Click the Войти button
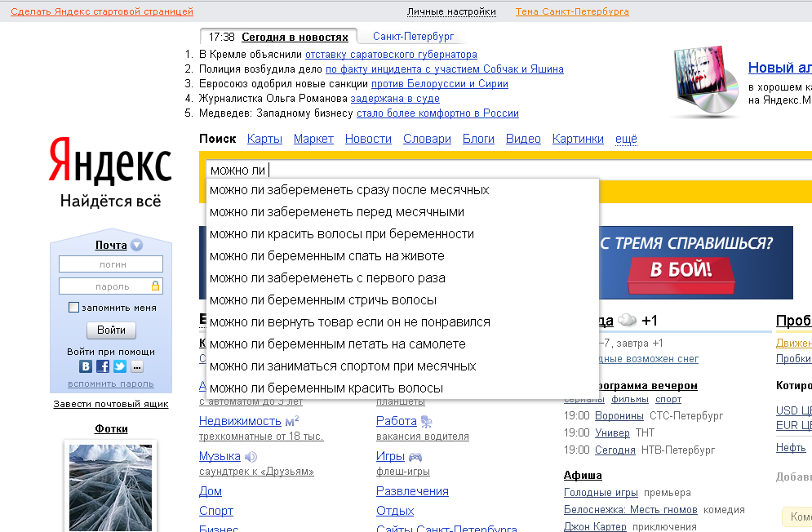The width and height of the screenshot is (812, 532). (111, 330)
